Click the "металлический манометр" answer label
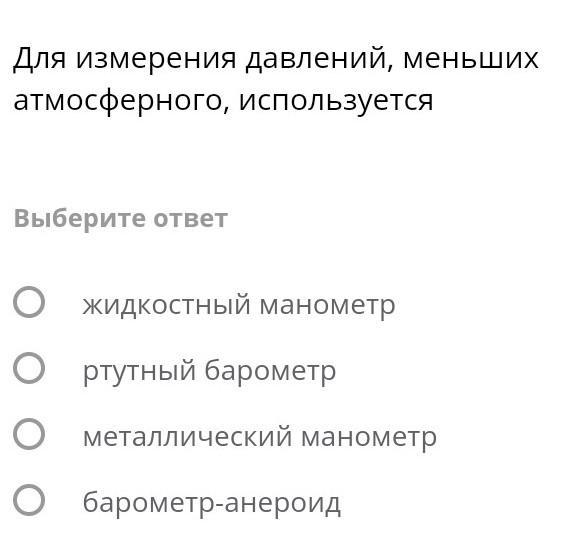This screenshot has width=569, height=552. tap(260, 437)
